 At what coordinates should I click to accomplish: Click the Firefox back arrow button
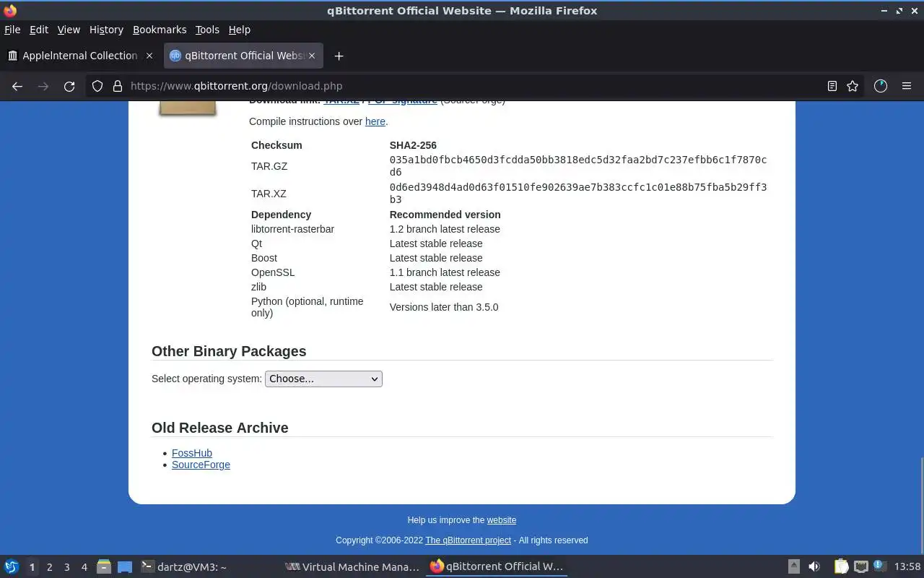coord(17,86)
